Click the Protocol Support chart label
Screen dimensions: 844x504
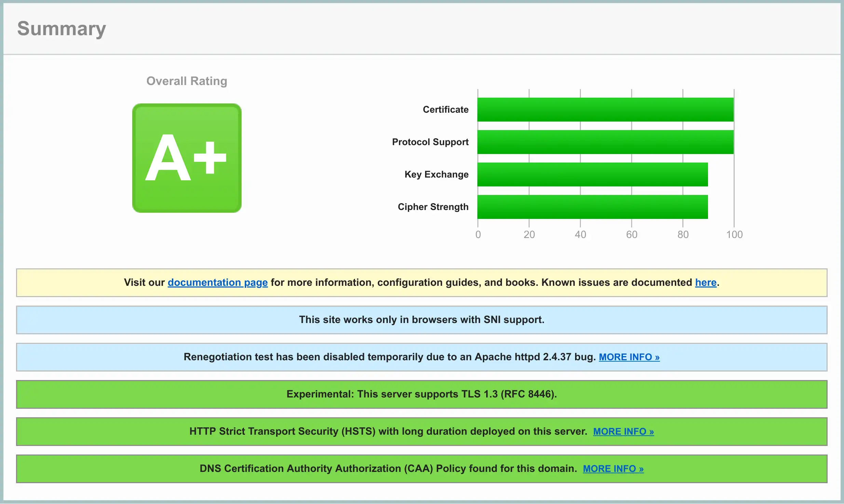pos(430,142)
